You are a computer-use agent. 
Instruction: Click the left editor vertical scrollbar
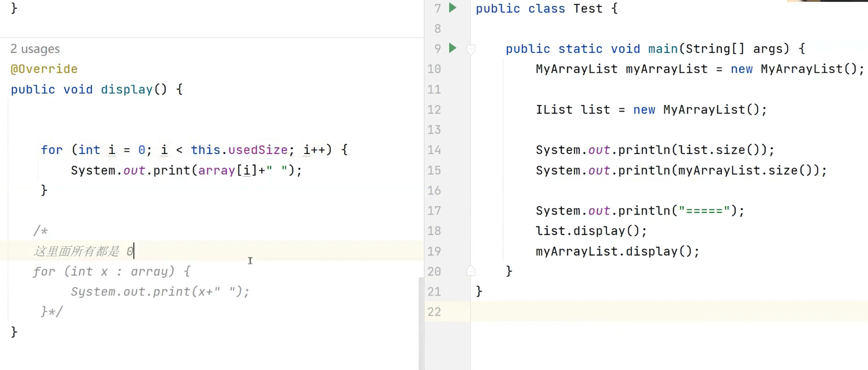tap(421, 324)
